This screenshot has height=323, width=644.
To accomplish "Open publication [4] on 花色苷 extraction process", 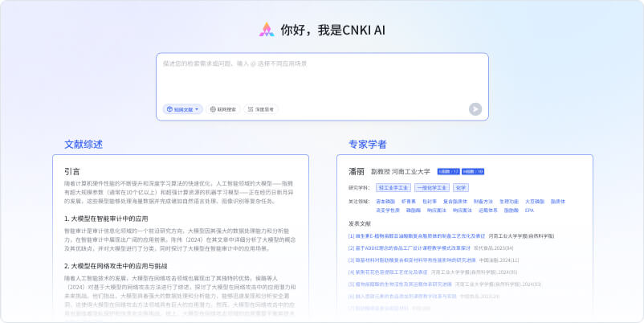I will coord(388,272).
